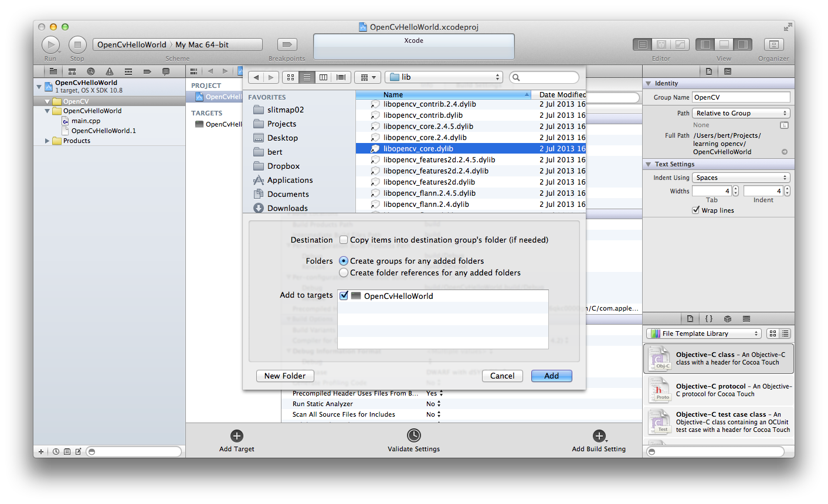Switch file dialog to icon view

click(x=291, y=77)
